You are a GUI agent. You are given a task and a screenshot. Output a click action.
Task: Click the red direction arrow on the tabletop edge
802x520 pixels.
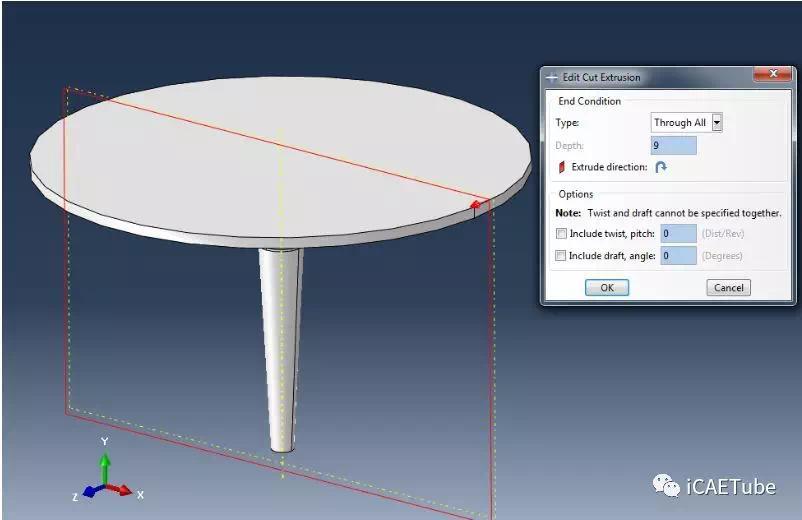[x=475, y=205]
